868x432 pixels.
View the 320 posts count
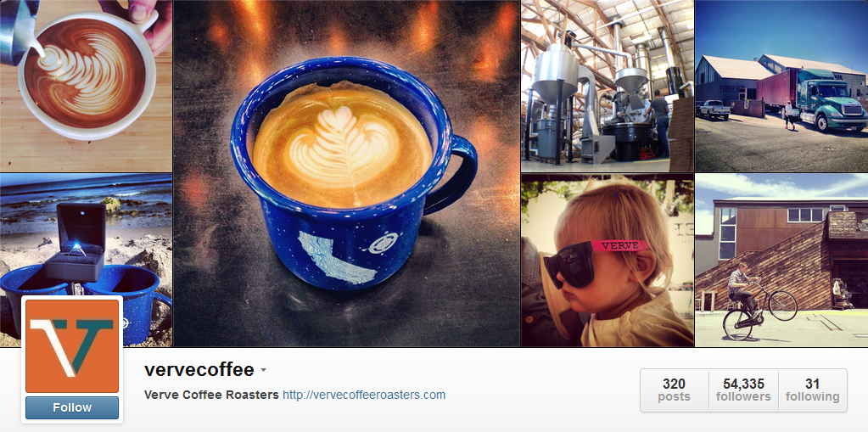pos(674,390)
